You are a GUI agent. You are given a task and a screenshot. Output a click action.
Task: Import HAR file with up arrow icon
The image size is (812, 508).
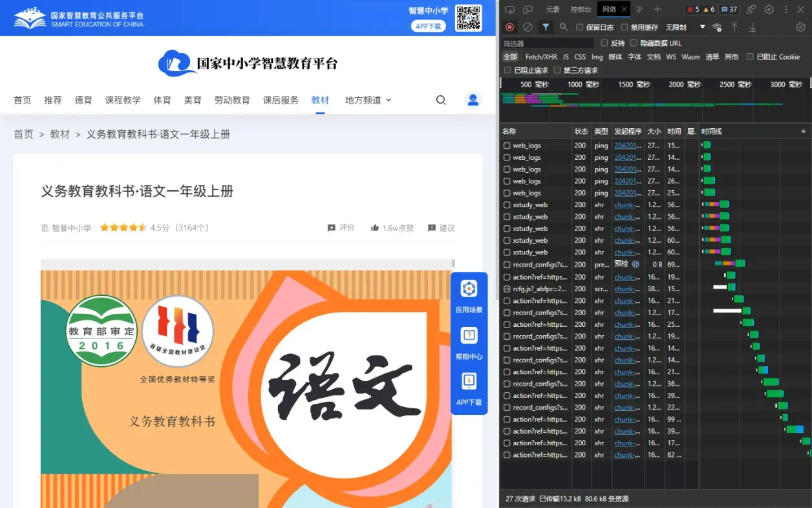click(734, 27)
